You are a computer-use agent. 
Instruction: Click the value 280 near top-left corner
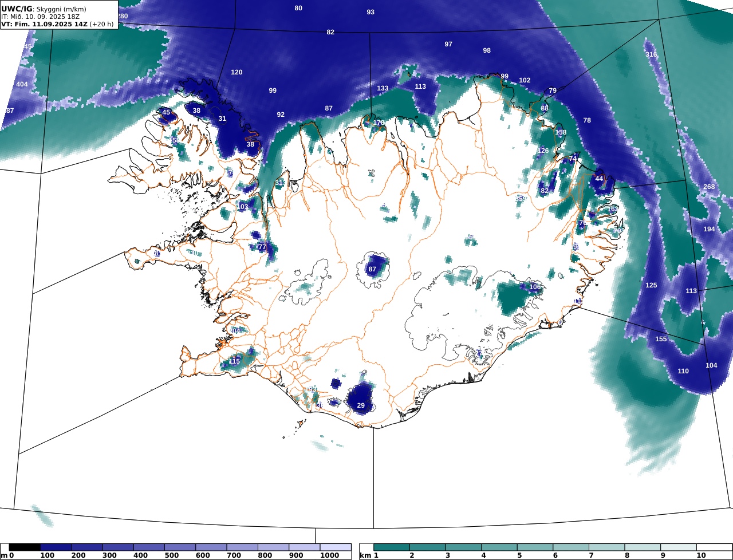(x=122, y=16)
